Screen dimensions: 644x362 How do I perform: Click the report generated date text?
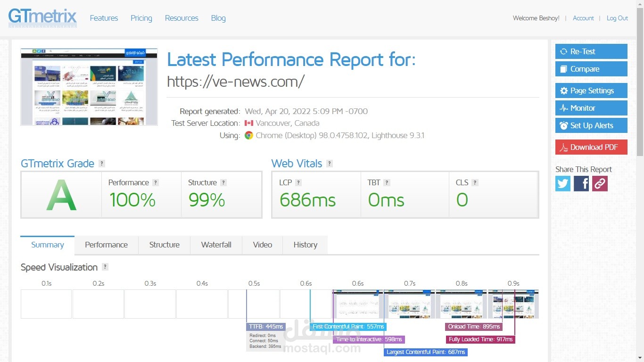click(306, 112)
